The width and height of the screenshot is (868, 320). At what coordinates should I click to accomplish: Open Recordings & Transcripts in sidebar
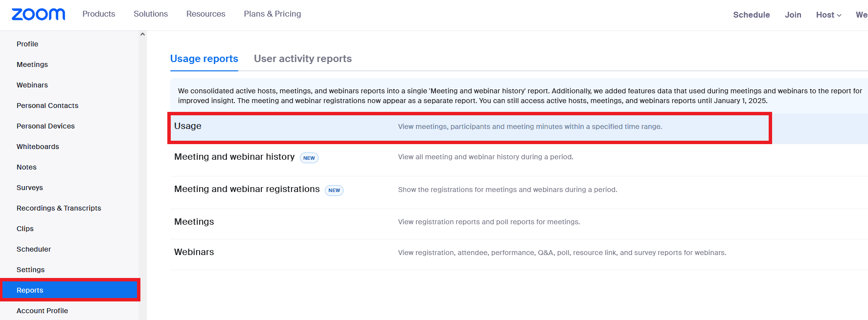[x=59, y=208]
